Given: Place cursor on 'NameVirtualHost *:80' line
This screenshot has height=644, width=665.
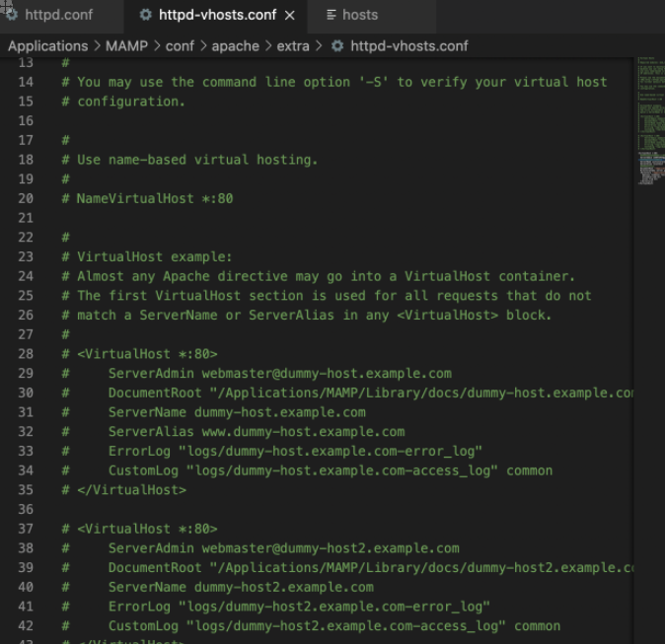Looking at the screenshot, I should [147, 198].
